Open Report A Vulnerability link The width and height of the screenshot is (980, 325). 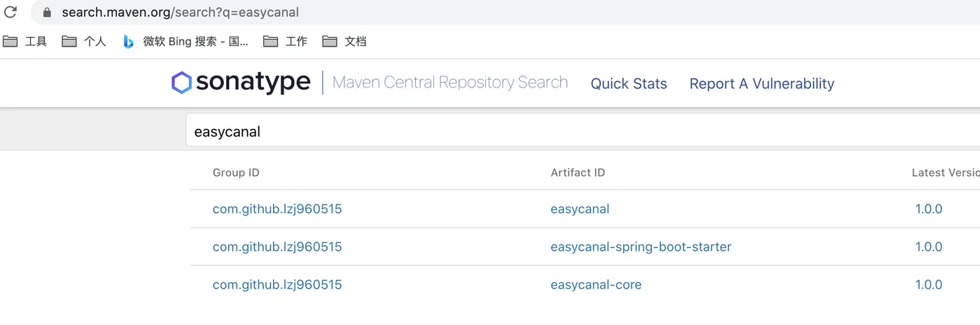[x=762, y=84]
